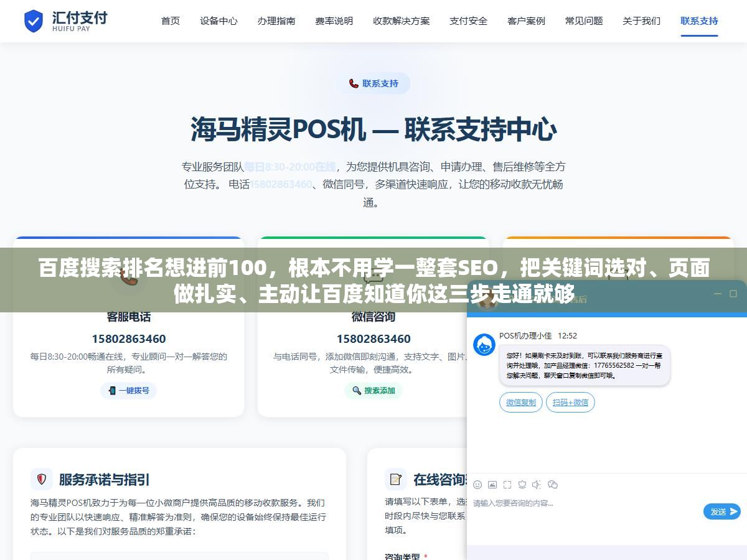Open the 支付安全 menu item

point(469,21)
